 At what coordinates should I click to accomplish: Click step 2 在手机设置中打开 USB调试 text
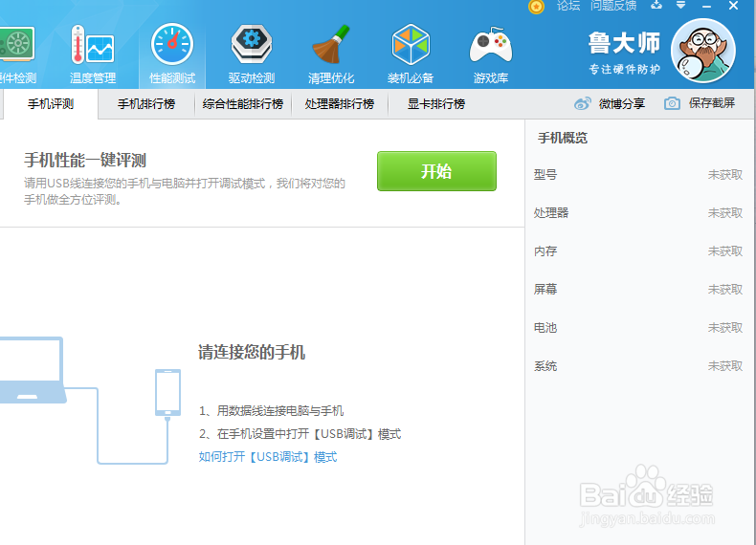pyautogui.click(x=300, y=434)
